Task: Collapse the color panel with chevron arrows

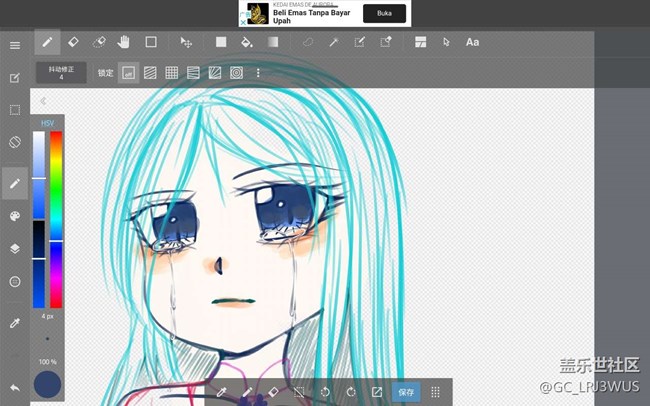Action: click(43, 101)
